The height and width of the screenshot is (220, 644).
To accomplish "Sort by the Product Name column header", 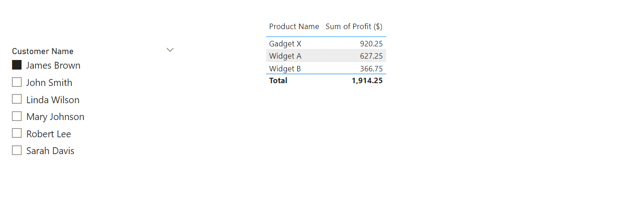I will (294, 26).
